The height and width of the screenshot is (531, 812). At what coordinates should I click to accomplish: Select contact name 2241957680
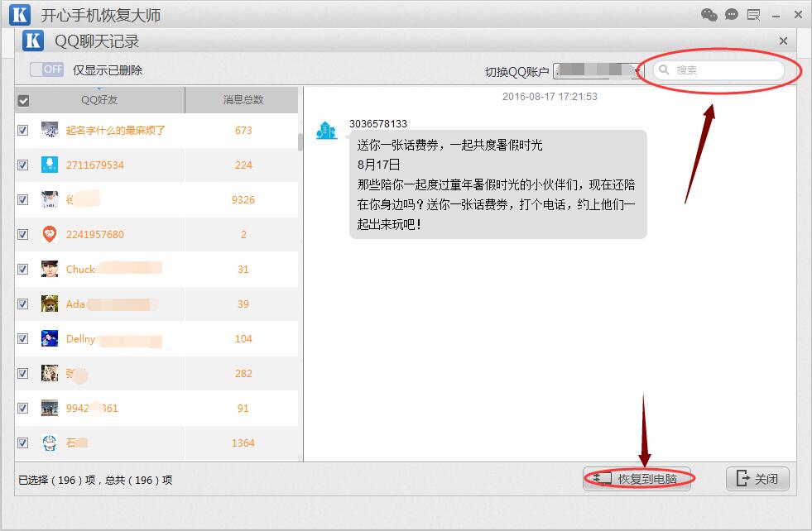tap(94, 234)
